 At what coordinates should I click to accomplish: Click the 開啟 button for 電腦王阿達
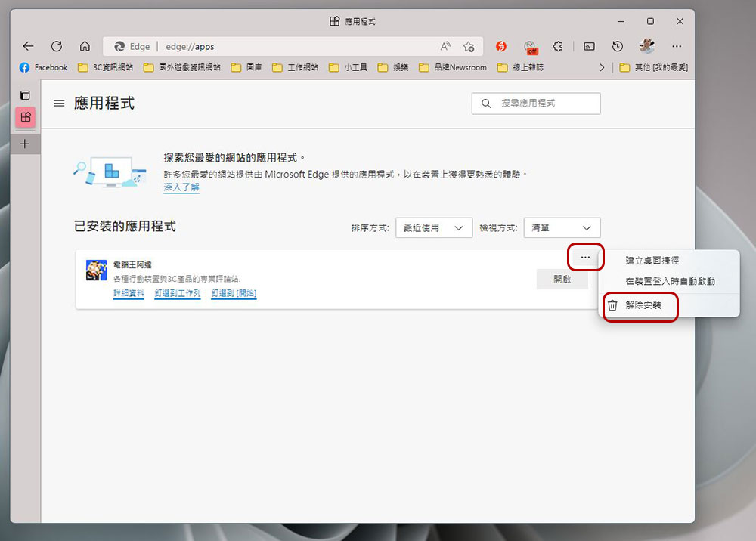coord(562,279)
